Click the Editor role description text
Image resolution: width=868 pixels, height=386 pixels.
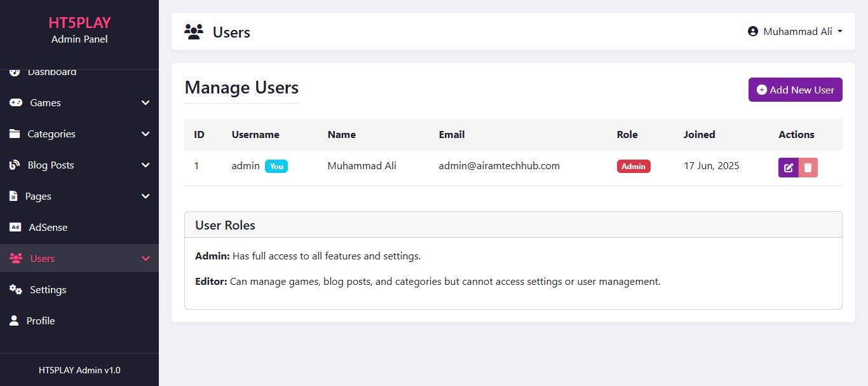coord(428,281)
